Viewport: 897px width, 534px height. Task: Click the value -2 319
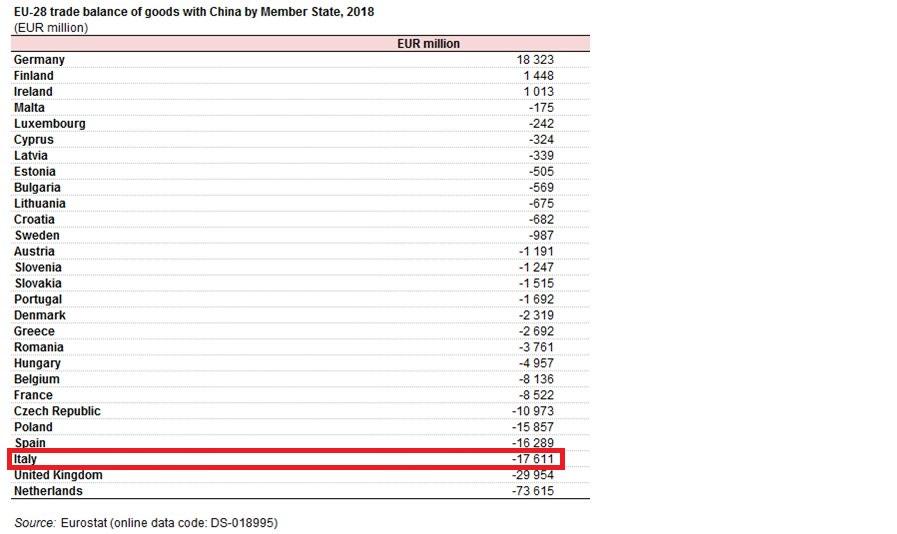click(x=537, y=317)
